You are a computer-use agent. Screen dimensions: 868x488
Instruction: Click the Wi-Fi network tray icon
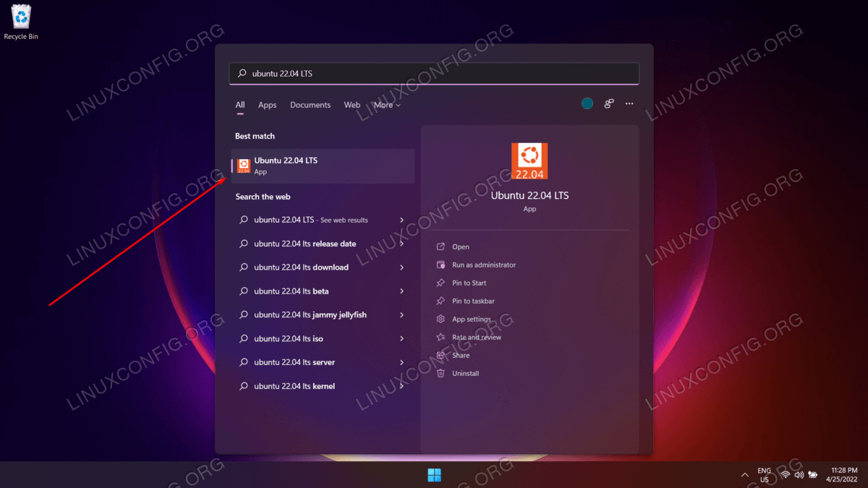click(785, 475)
